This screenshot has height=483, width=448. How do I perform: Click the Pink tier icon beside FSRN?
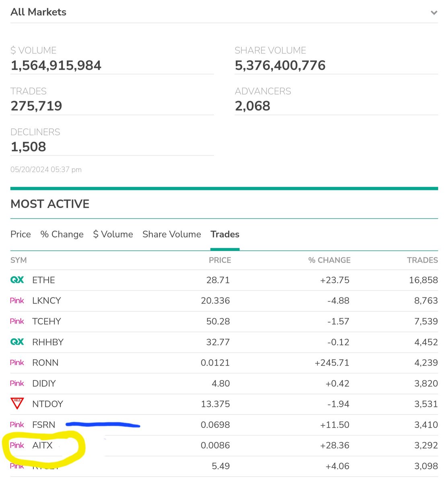click(17, 425)
